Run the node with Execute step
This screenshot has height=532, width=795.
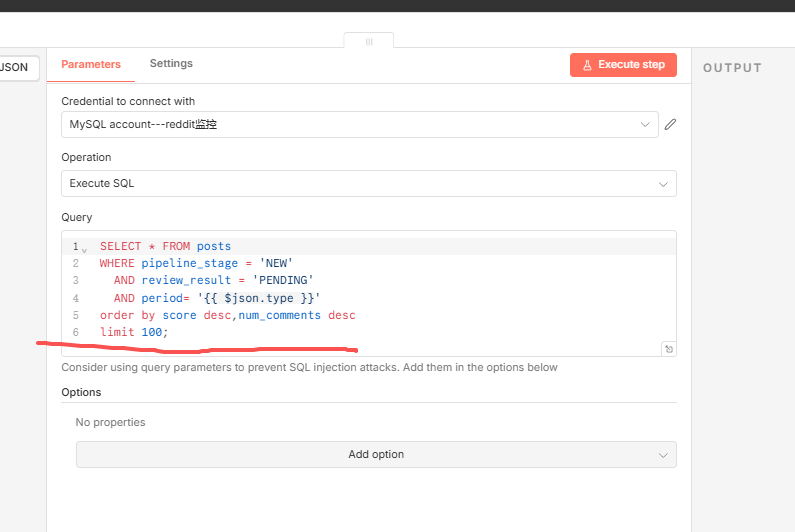[x=623, y=65]
